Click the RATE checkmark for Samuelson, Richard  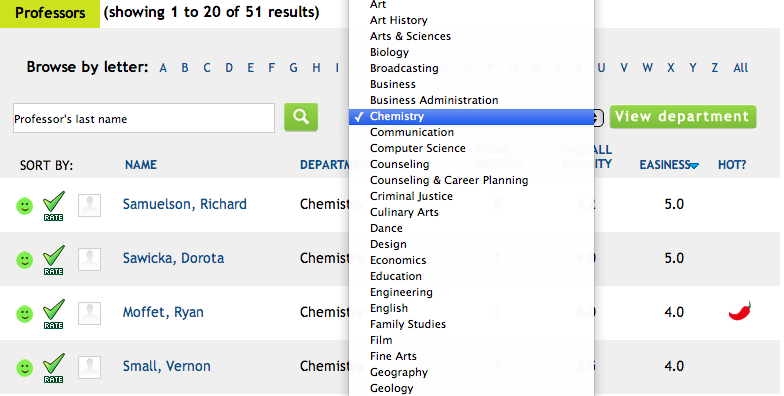(x=54, y=206)
